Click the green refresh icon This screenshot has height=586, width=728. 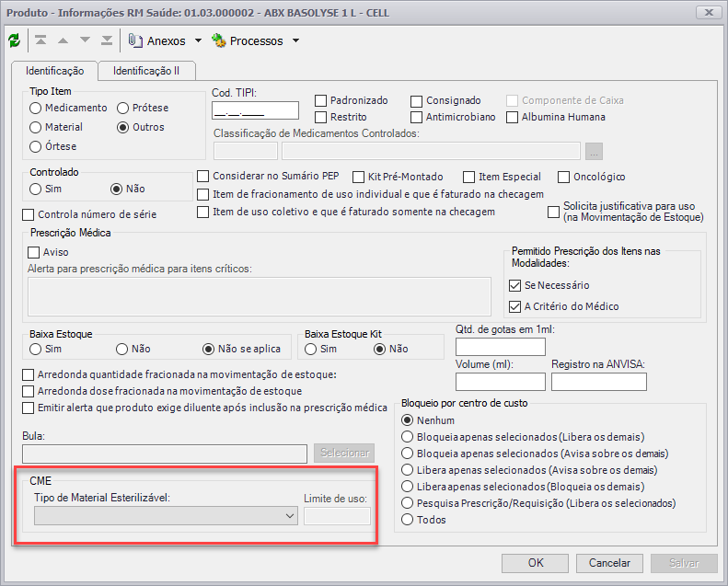(x=15, y=40)
